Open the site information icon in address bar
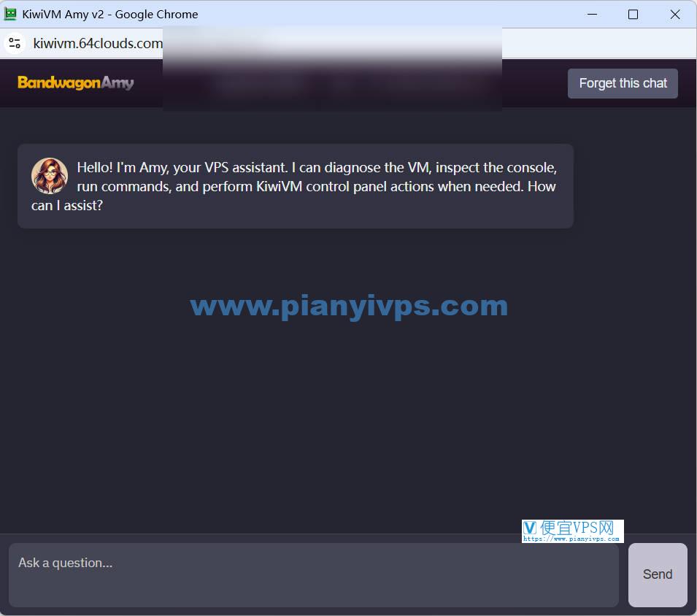The height and width of the screenshot is (616, 697). coord(15,43)
